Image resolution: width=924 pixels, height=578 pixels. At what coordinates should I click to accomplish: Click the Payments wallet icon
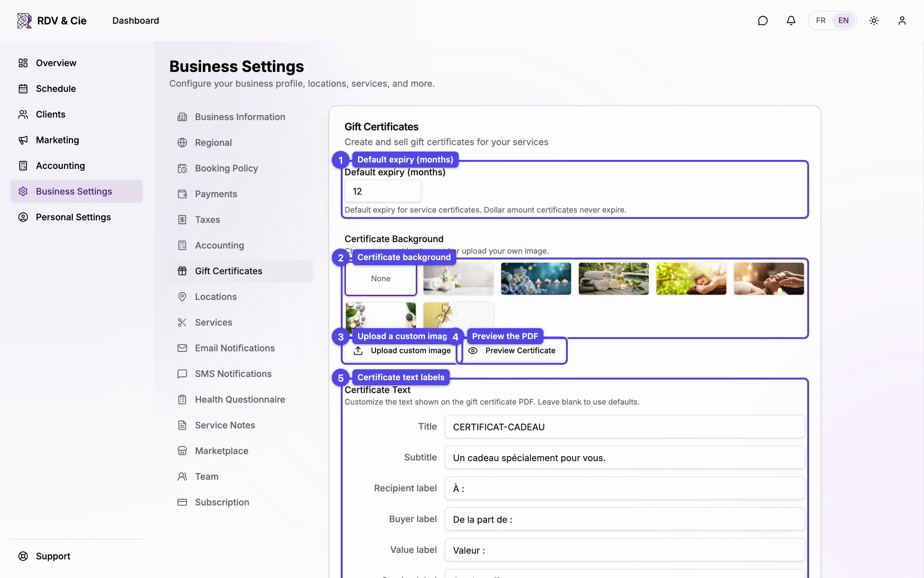tap(182, 194)
